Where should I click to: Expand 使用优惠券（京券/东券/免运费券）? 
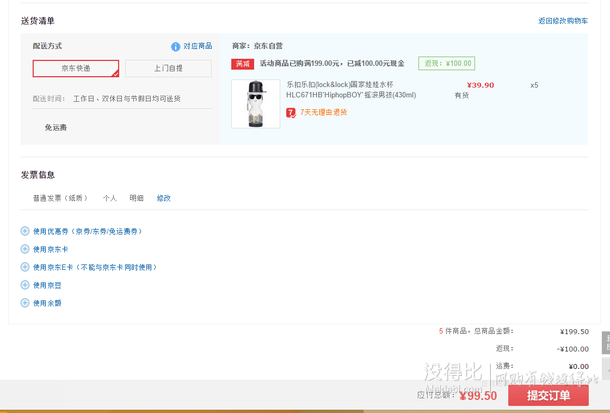point(87,231)
